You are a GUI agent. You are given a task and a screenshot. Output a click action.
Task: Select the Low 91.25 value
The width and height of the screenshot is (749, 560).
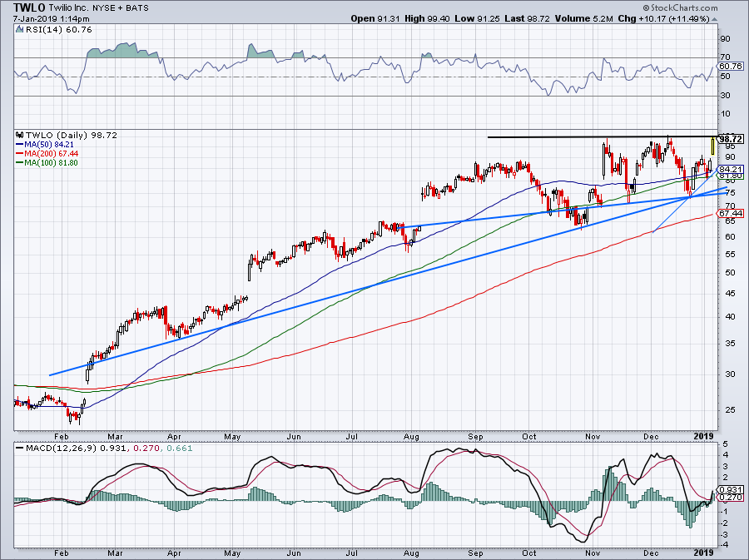477,18
